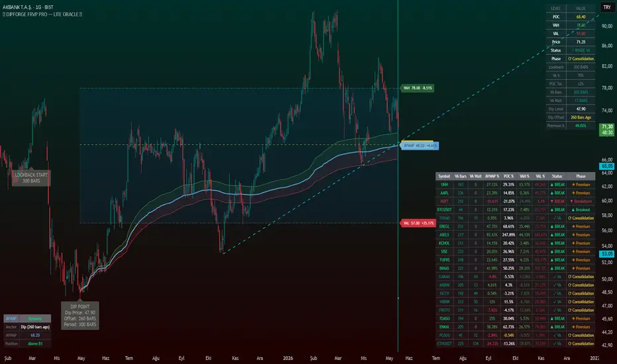Click the Anchor Dip (260 bars ago) value

pyautogui.click(x=35, y=327)
